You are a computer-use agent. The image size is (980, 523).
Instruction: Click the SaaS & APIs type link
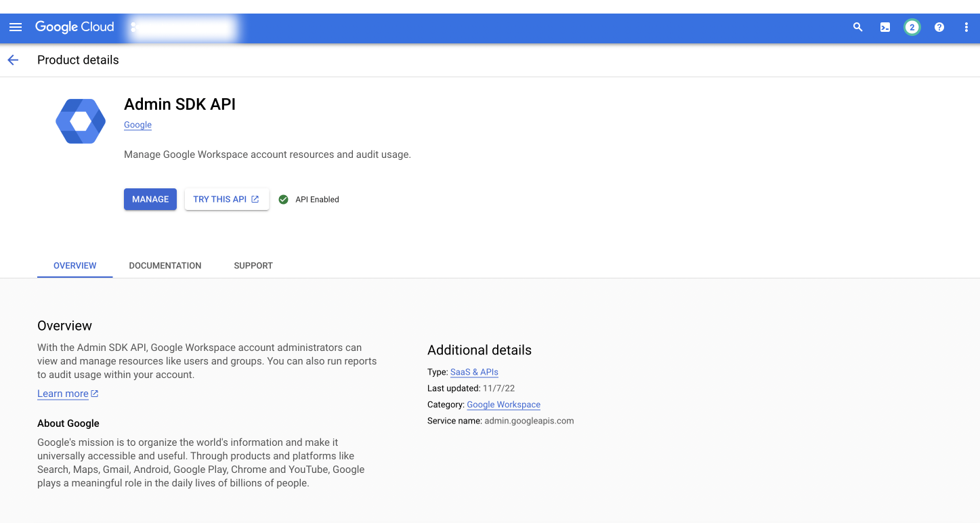(x=473, y=372)
